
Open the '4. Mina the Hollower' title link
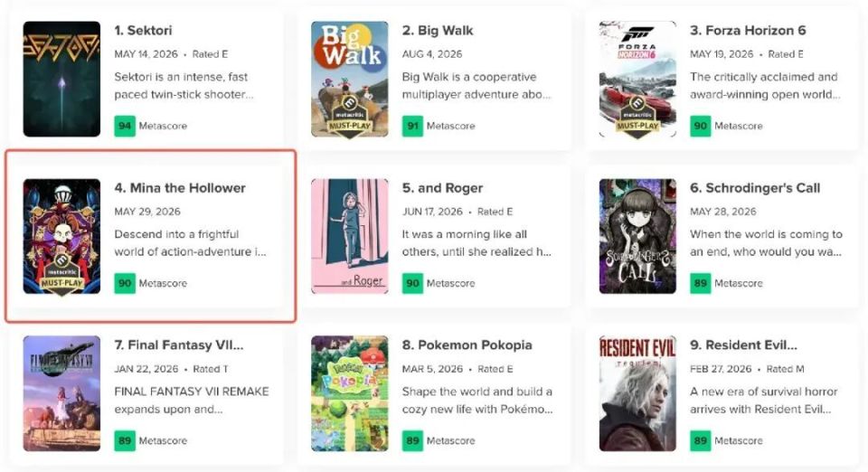pos(179,187)
